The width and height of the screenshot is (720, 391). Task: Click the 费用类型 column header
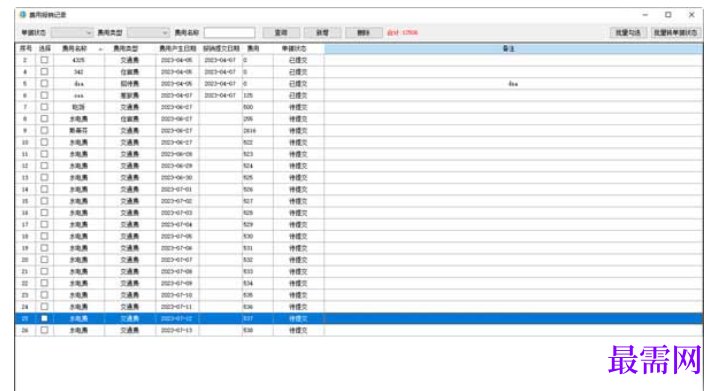[x=130, y=48]
